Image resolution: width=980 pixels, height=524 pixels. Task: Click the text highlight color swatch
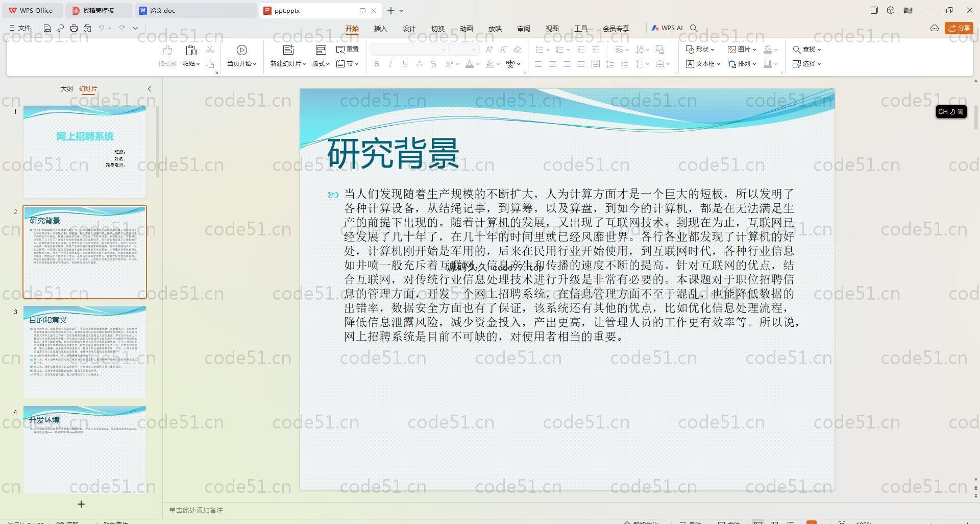tap(490, 64)
